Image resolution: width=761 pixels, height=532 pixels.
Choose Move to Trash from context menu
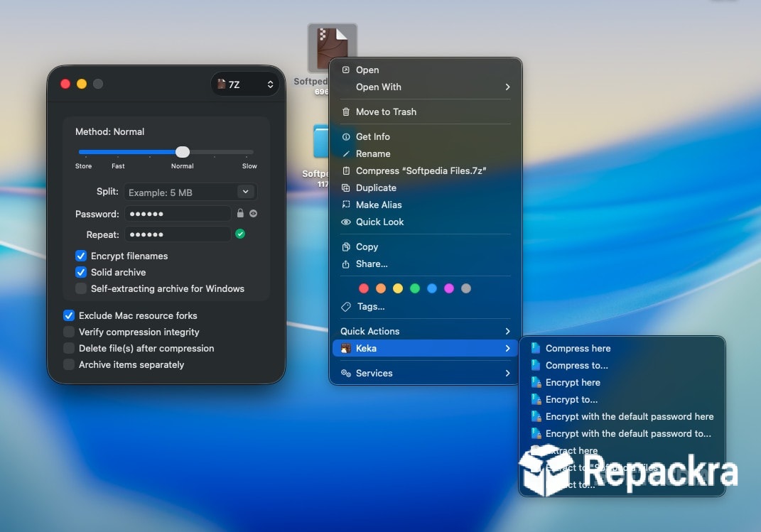pyautogui.click(x=425, y=112)
